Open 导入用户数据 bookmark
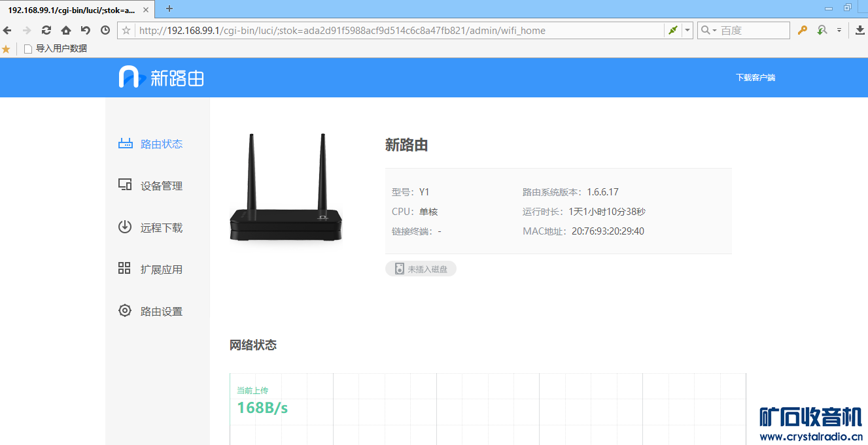 pos(56,48)
